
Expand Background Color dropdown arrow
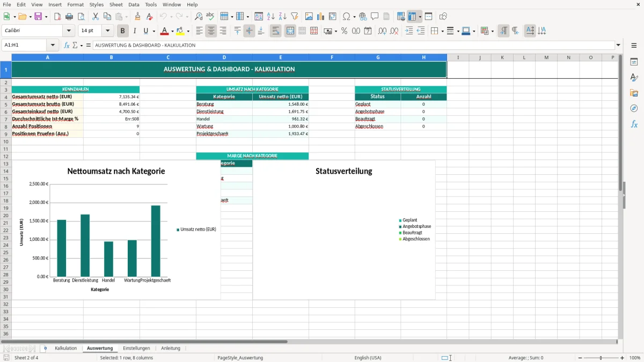(188, 31)
